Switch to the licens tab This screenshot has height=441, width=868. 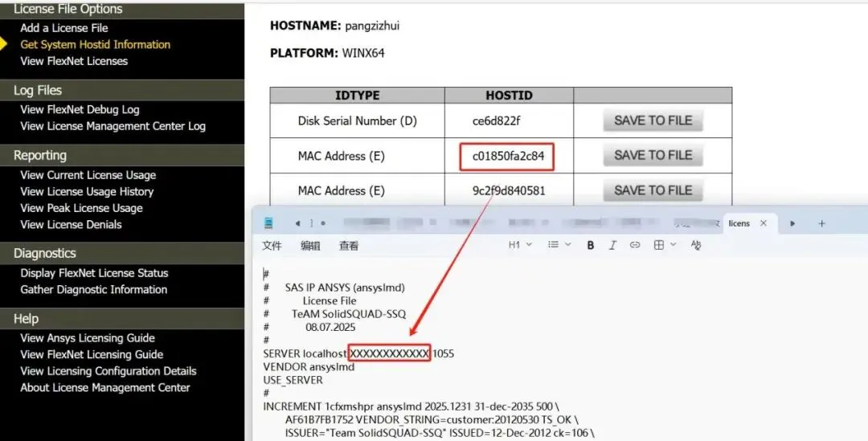click(x=739, y=223)
